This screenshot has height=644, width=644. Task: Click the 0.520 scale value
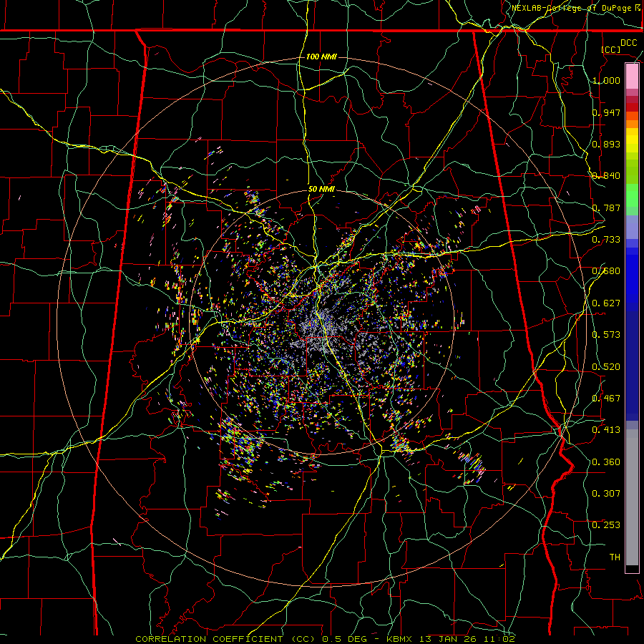tap(606, 367)
